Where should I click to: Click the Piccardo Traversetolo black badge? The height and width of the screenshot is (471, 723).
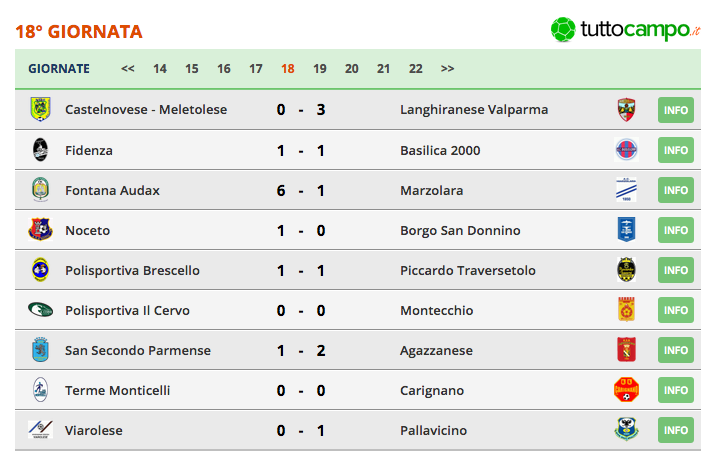point(626,269)
